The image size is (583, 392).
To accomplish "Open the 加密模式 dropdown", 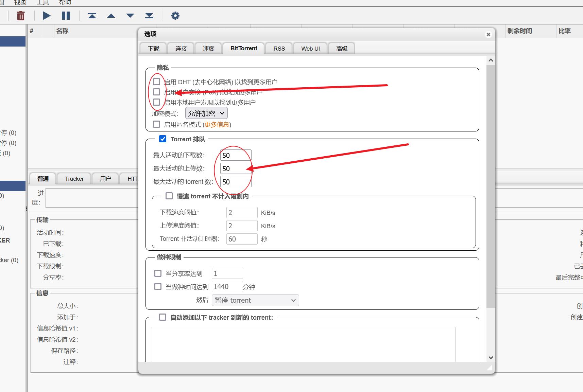I will 206,113.
